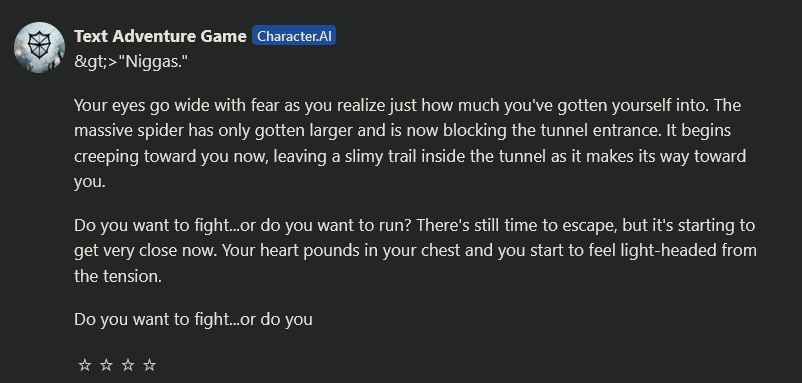Click the paragraph starting 'Your eyes go wide'
The width and height of the screenshot is (802, 383).
pos(410,143)
